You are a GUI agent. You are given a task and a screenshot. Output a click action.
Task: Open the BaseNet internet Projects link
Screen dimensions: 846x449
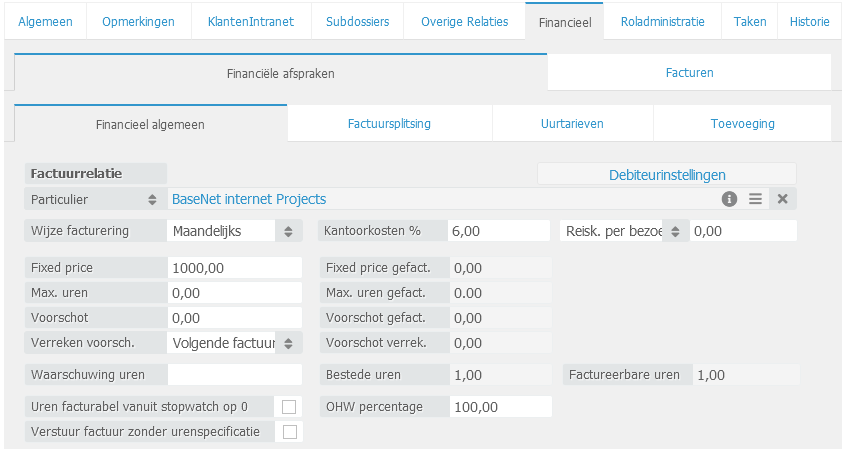pyautogui.click(x=249, y=199)
